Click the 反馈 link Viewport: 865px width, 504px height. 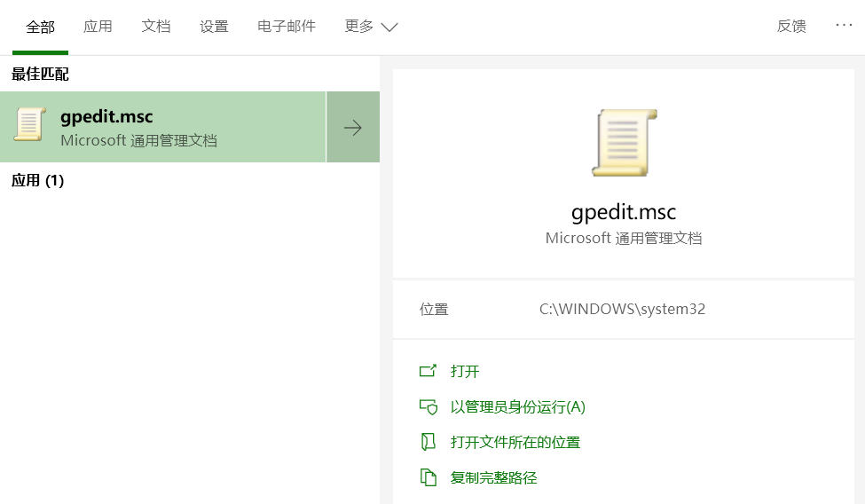coord(791,27)
